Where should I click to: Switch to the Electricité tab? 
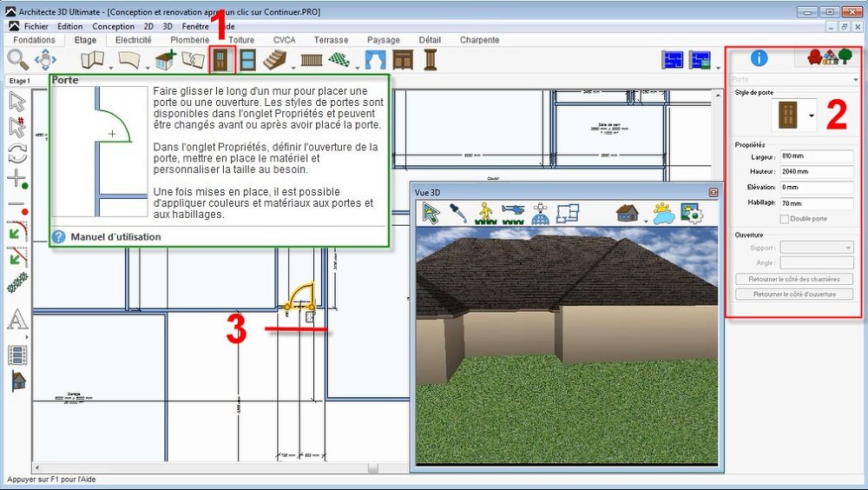click(134, 40)
